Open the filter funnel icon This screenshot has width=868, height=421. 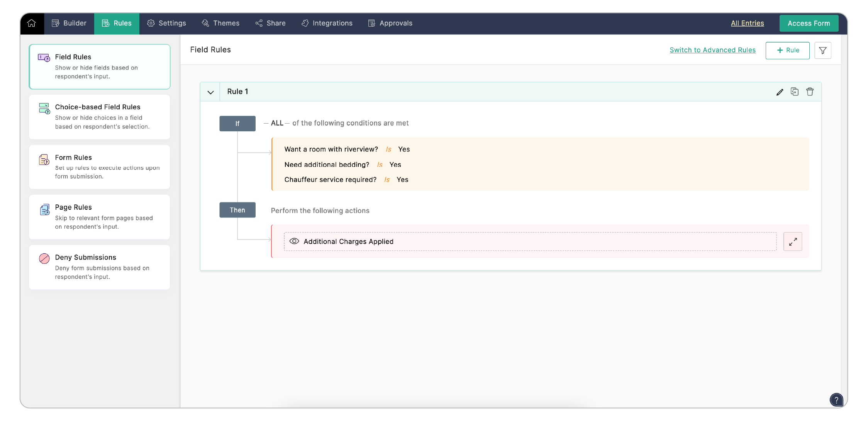(x=822, y=51)
